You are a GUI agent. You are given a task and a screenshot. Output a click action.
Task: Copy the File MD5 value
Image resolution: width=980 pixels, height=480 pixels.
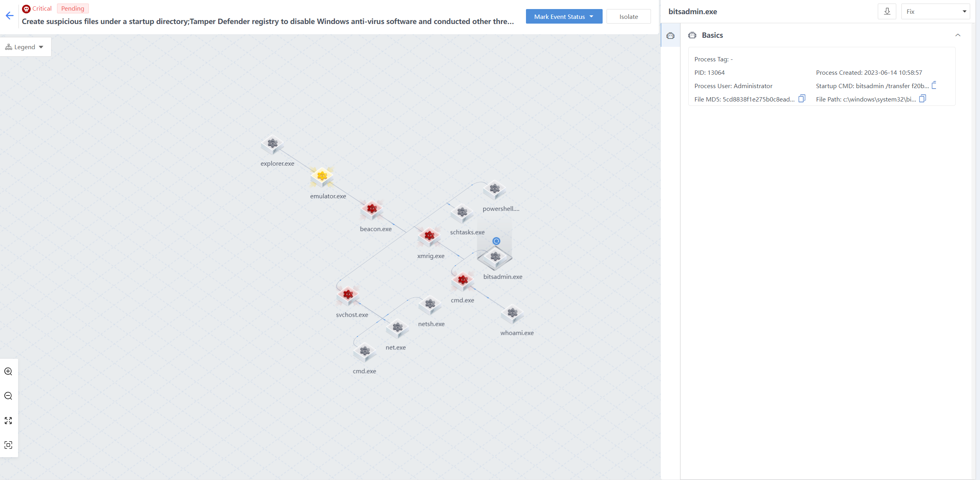(x=802, y=99)
